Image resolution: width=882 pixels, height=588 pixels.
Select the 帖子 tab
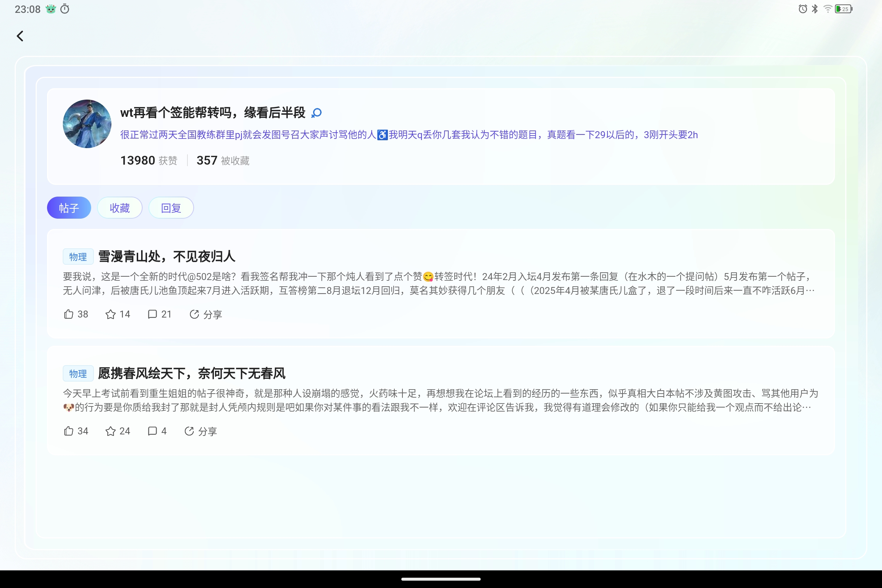[69, 208]
